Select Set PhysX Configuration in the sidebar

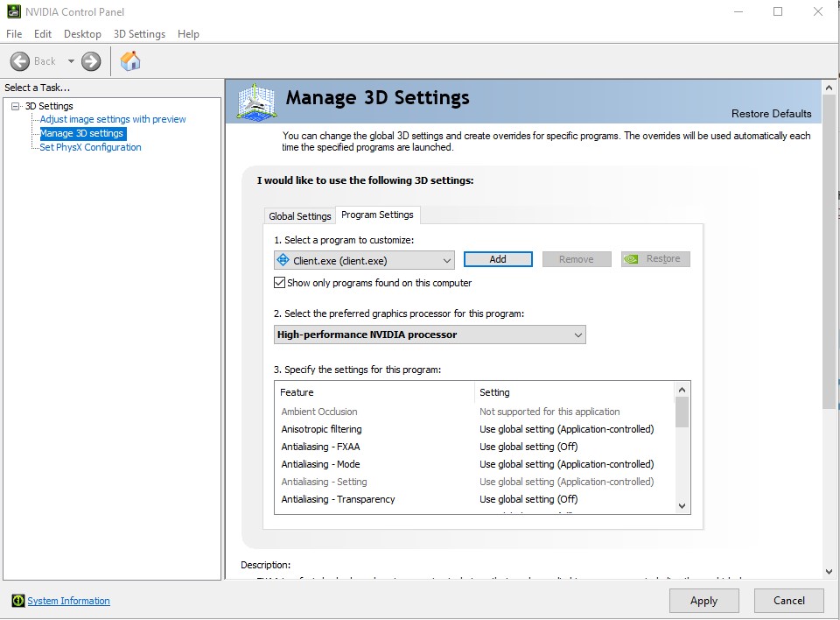click(90, 147)
